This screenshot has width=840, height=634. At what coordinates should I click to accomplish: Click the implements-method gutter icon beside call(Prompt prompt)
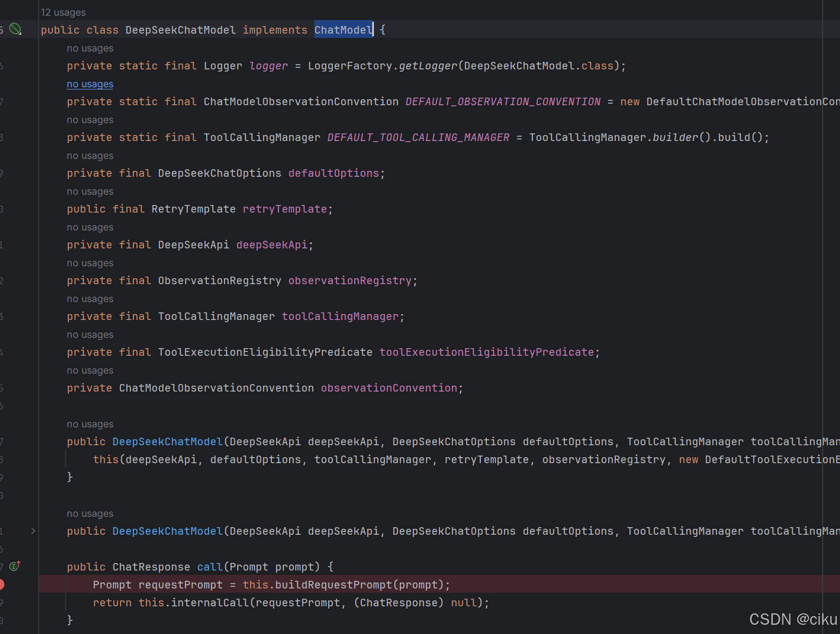pyautogui.click(x=15, y=566)
